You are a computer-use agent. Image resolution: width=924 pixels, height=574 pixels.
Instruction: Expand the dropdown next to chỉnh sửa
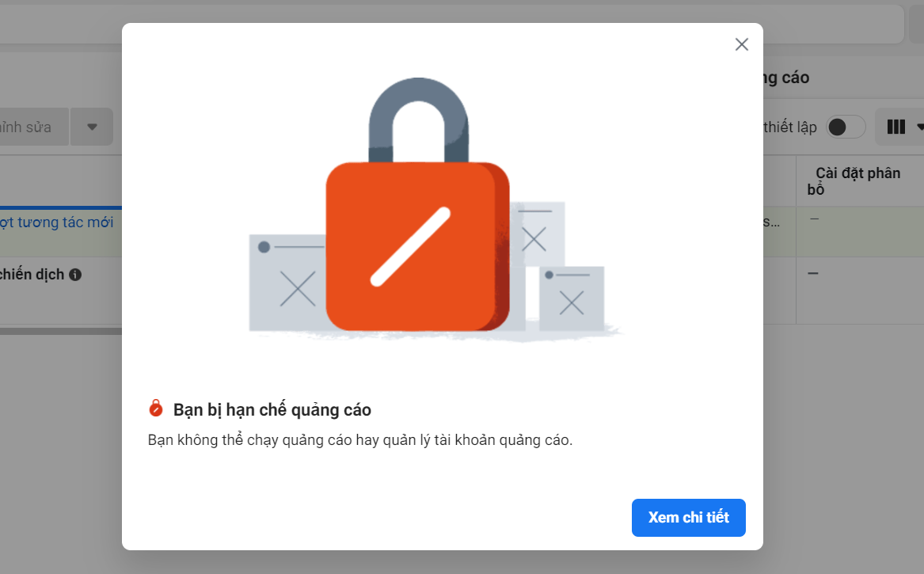pos(92,127)
